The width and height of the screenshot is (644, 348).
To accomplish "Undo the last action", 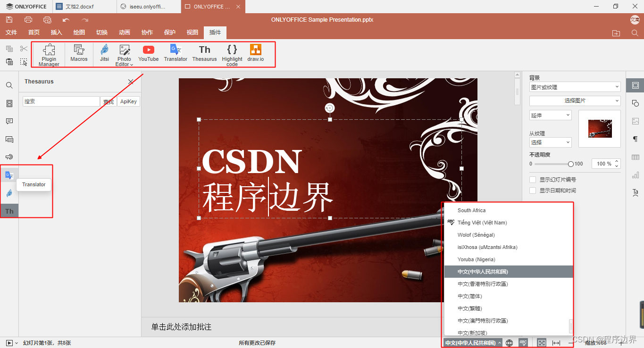I will [x=66, y=19].
